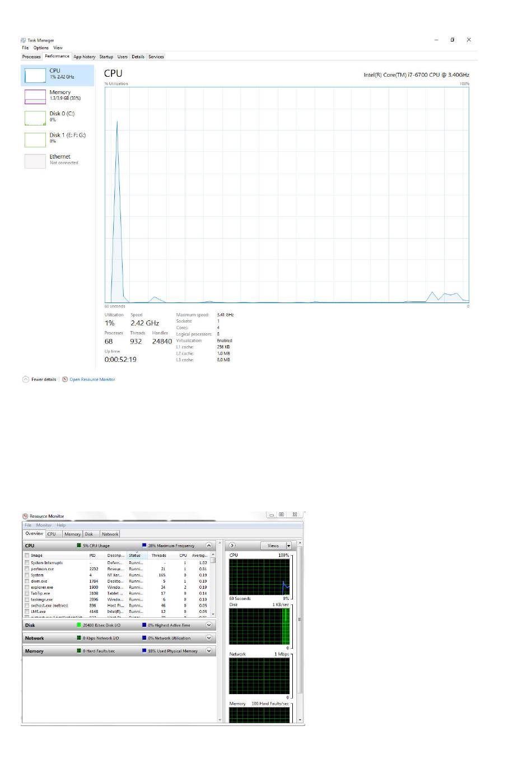The width and height of the screenshot is (532, 777).
Task: Open the Views dropdown arrow
Action: click(x=289, y=545)
